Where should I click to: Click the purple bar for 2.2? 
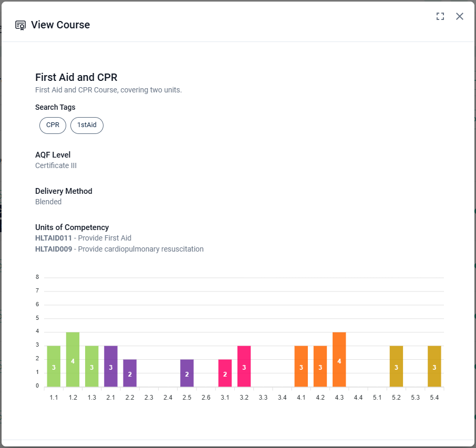pos(130,373)
